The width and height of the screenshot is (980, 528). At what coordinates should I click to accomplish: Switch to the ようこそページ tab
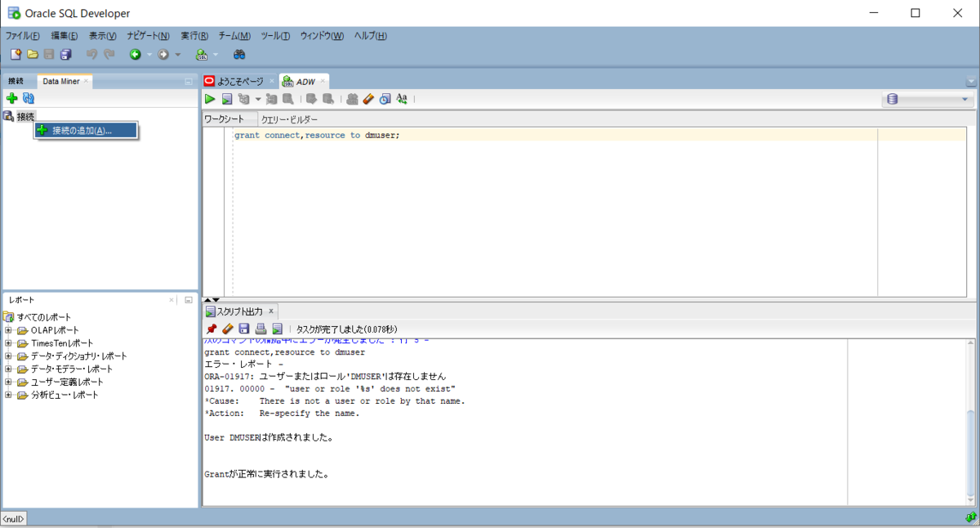(240, 81)
